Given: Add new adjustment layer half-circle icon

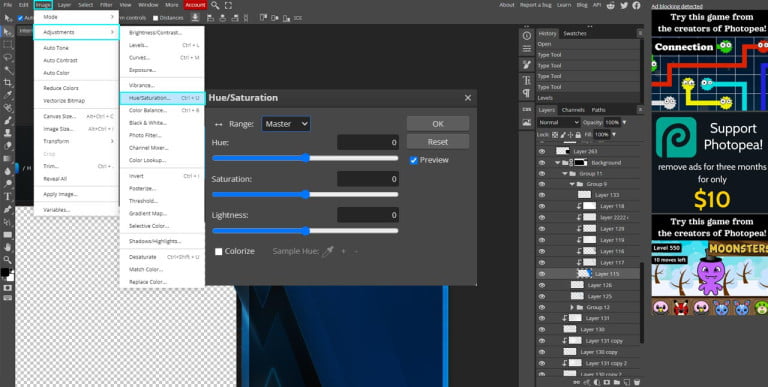Looking at the screenshot, I should click(x=597, y=382).
